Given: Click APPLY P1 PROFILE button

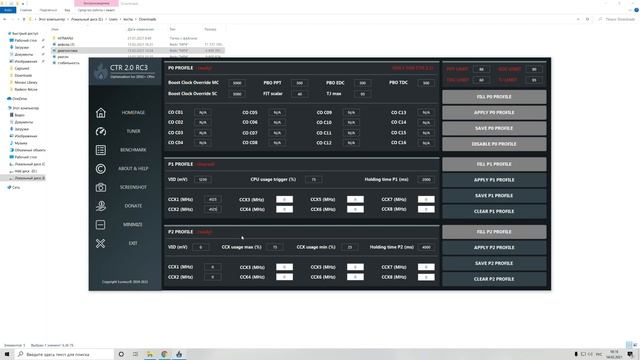Looking at the screenshot, I should 494,180.
